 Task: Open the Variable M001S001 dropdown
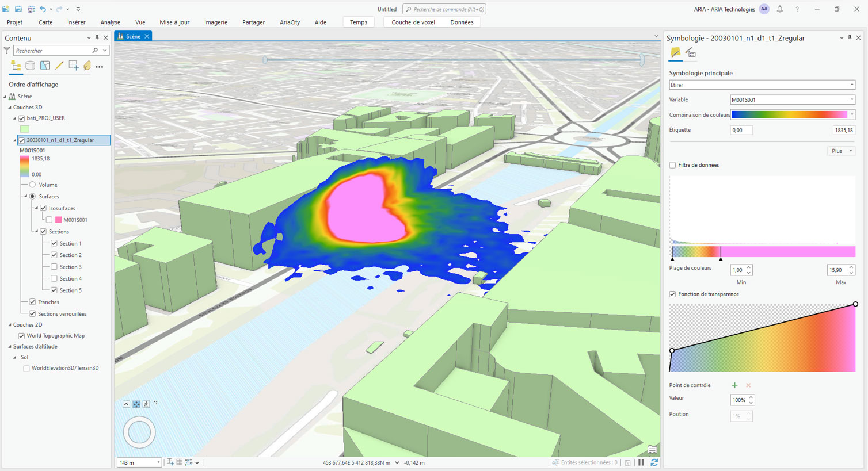[x=793, y=100]
